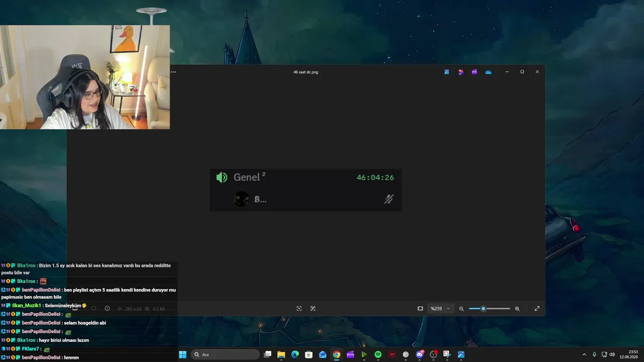Screen dimensions: 644x362
Task: Click the green speaker icon beside Genel
Action: point(222,177)
